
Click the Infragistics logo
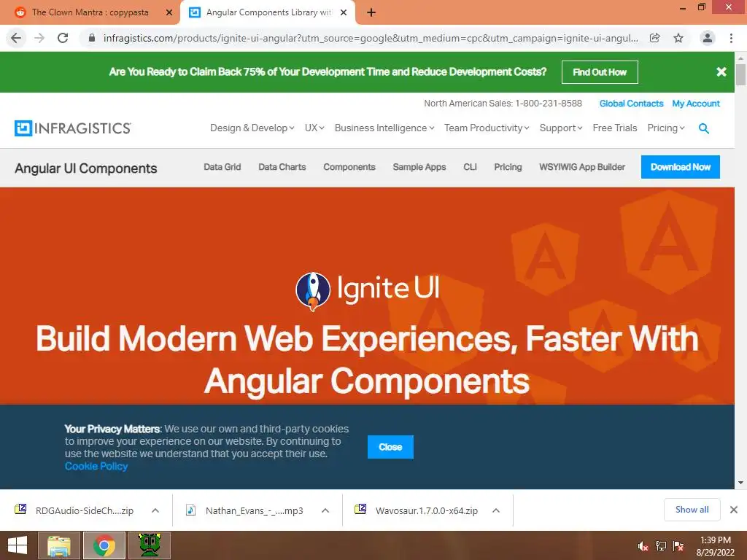(72, 128)
